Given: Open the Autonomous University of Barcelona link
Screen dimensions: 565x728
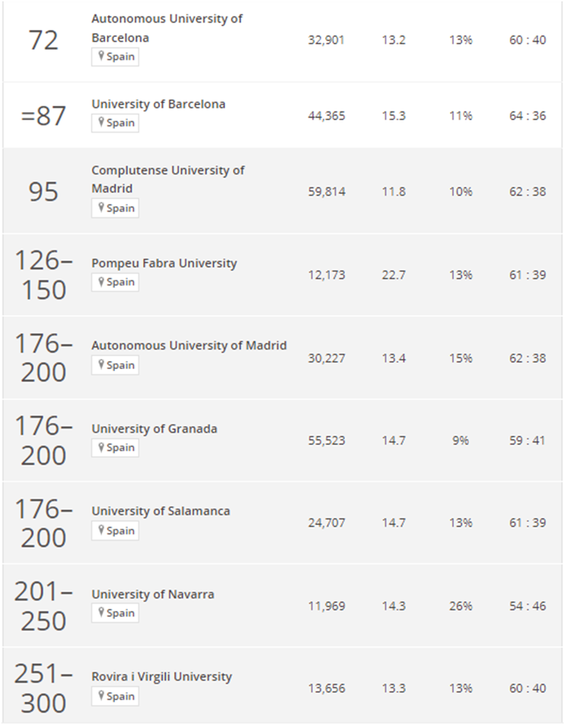Looking at the screenshot, I should (x=167, y=28).
